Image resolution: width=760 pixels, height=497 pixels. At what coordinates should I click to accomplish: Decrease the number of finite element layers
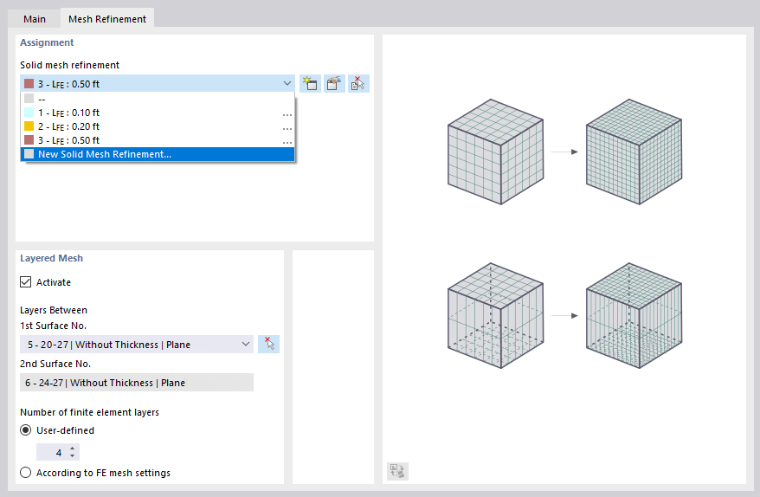[x=72, y=456]
